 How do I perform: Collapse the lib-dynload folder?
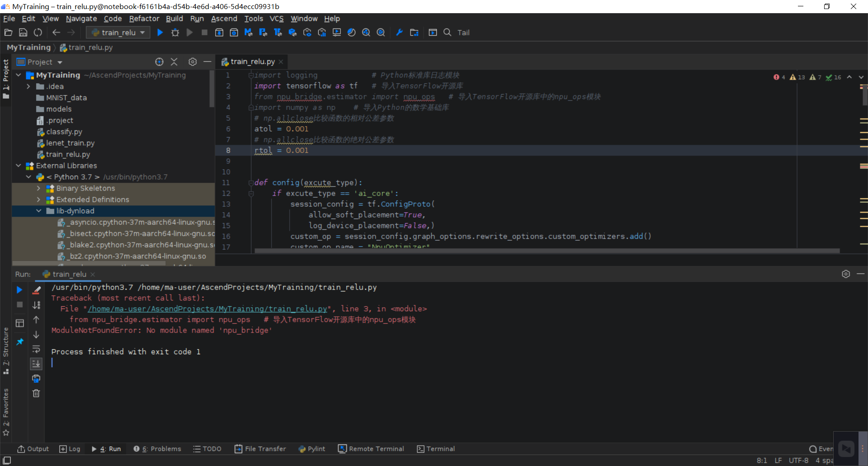38,211
